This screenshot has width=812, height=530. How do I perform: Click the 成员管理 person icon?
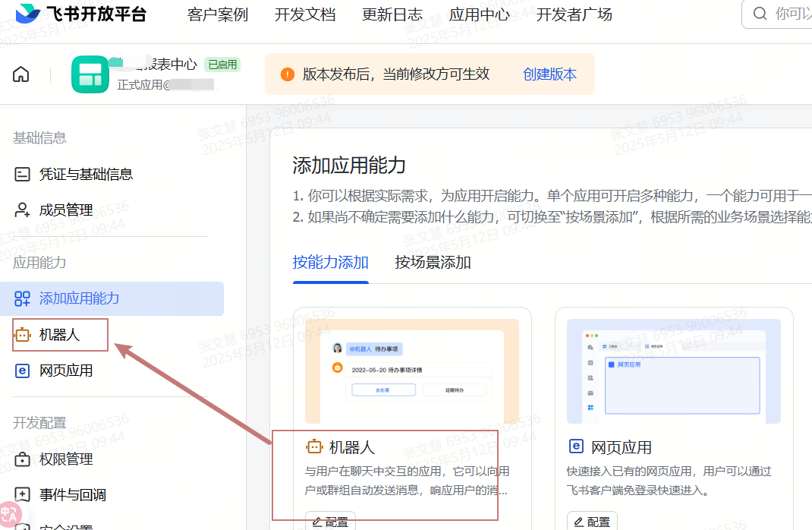tap(22, 210)
